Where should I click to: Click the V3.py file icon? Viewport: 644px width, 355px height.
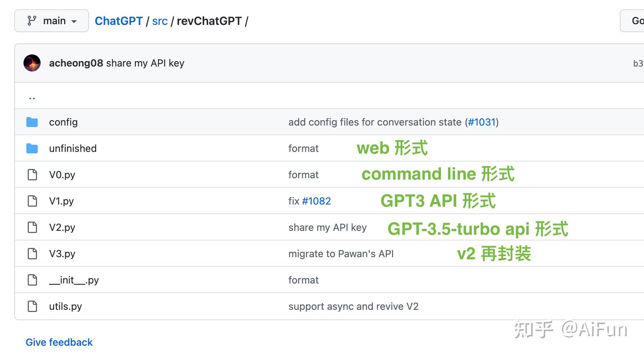(x=32, y=254)
